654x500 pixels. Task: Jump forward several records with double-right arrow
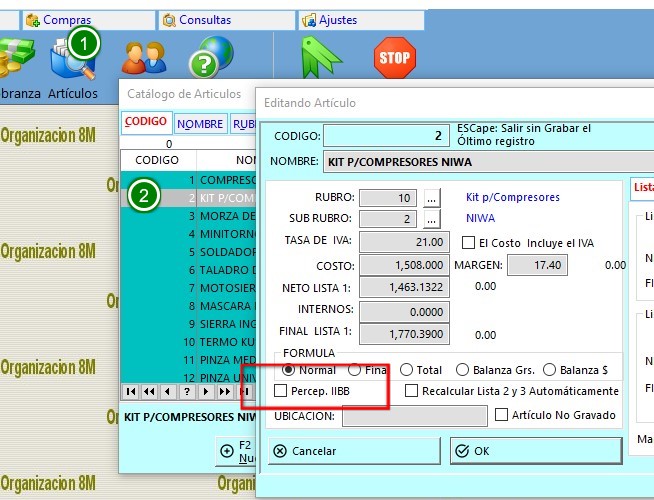pyautogui.click(x=225, y=392)
